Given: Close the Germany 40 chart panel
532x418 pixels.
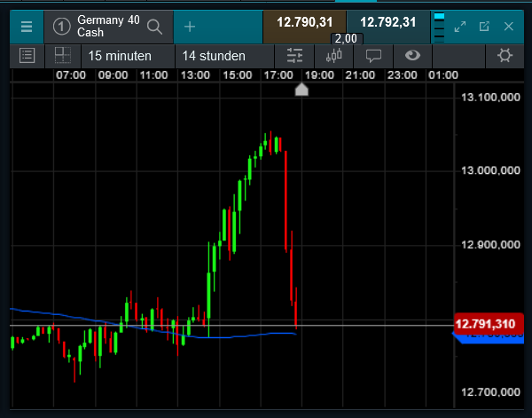Looking at the screenshot, I should [x=509, y=27].
